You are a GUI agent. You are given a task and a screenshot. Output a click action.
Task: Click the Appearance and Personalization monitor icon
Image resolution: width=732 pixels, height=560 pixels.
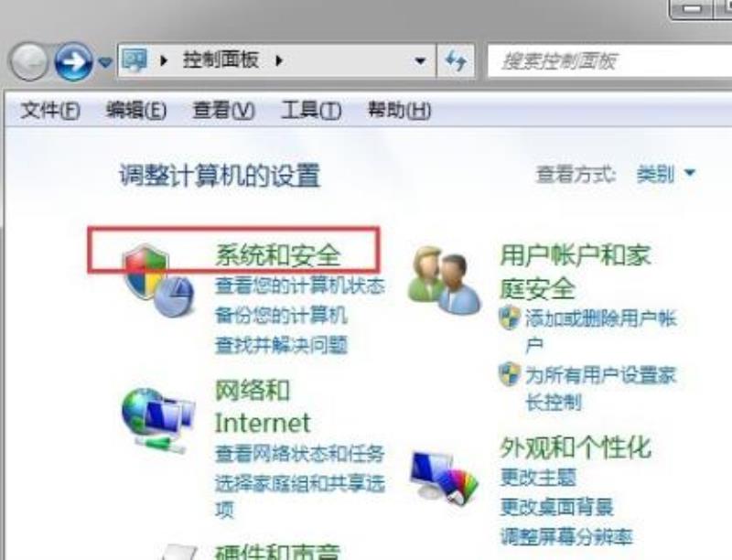click(x=444, y=478)
